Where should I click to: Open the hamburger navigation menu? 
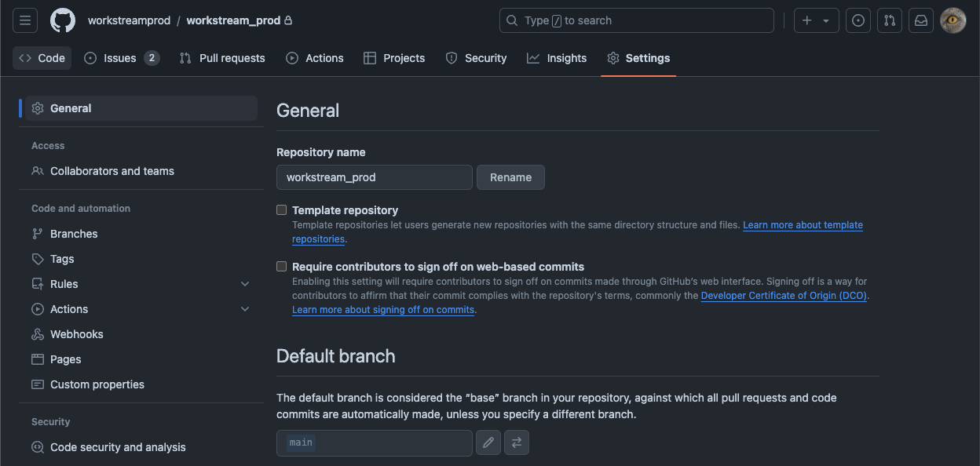pos(25,20)
